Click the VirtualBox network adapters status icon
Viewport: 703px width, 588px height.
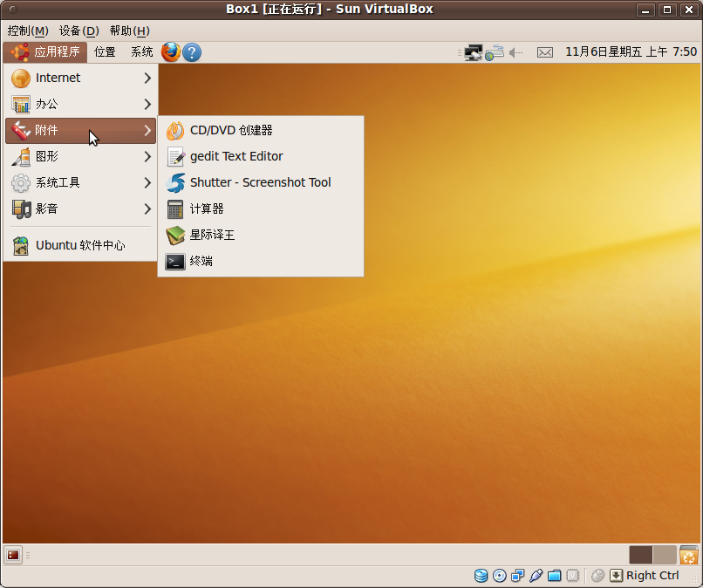tap(518, 576)
